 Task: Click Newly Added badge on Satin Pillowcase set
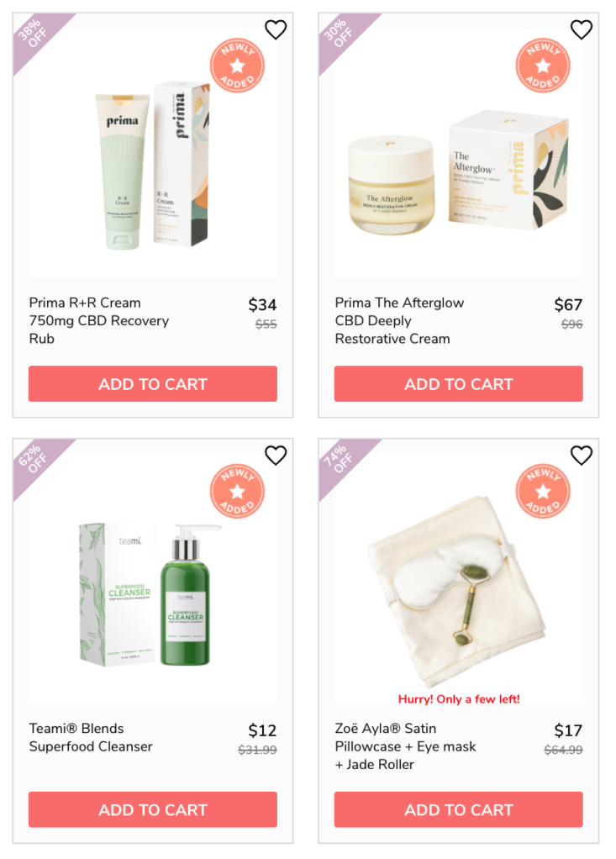(543, 491)
